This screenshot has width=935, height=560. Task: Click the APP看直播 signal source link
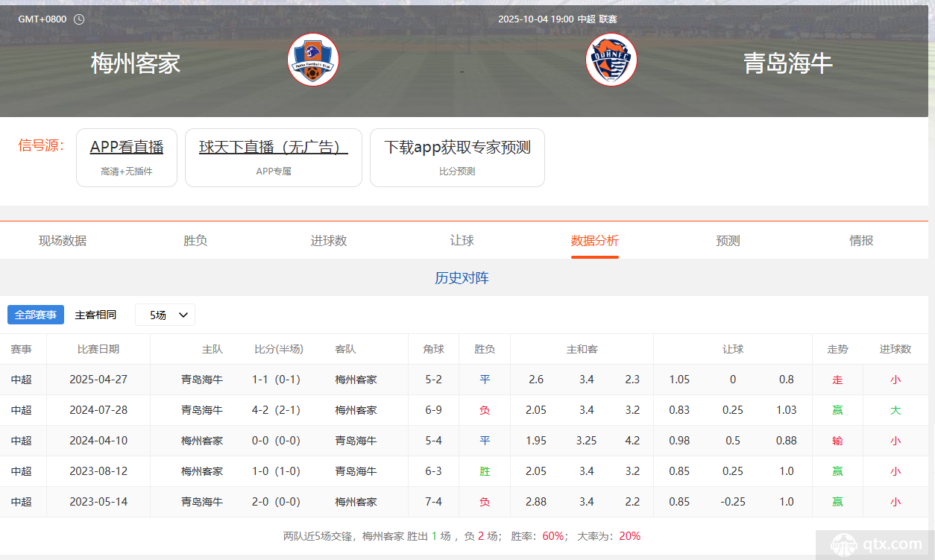click(127, 148)
